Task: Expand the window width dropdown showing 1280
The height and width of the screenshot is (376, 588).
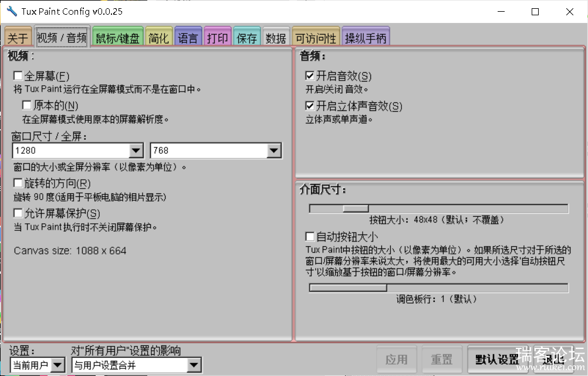Action: tap(136, 150)
